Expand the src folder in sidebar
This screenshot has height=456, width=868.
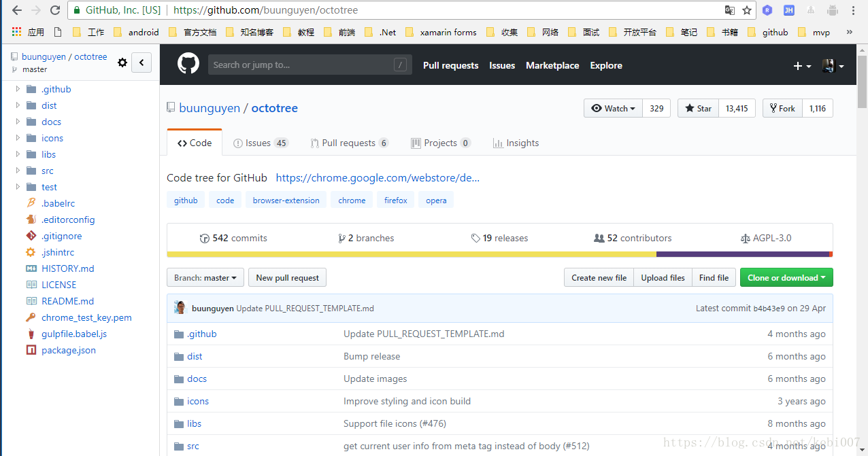[x=18, y=171]
